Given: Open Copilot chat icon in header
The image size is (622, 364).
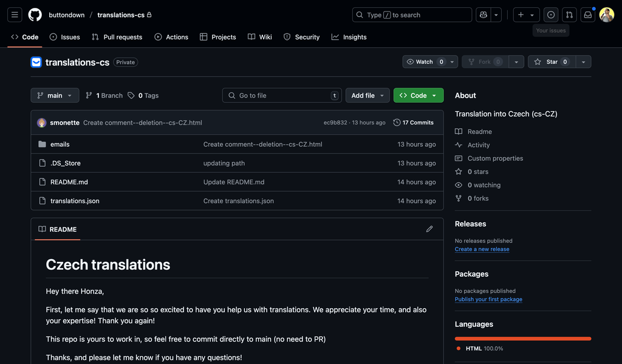Looking at the screenshot, I should point(483,15).
